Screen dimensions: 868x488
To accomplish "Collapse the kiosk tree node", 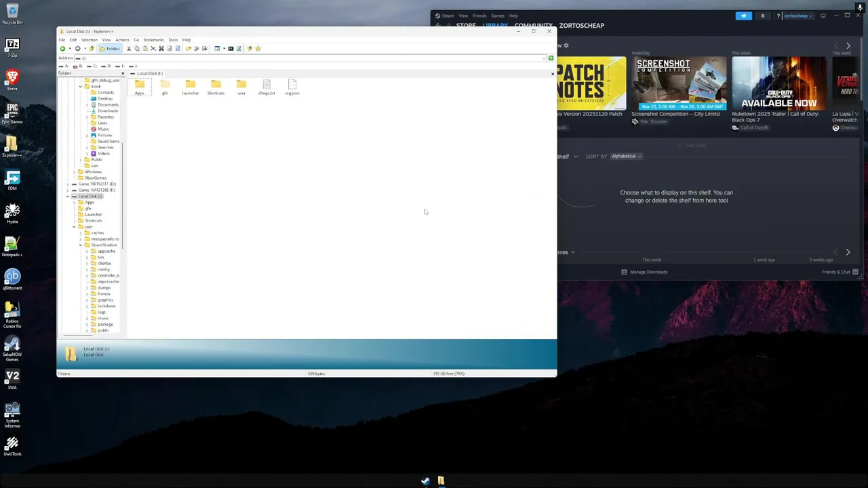I will click(81, 86).
